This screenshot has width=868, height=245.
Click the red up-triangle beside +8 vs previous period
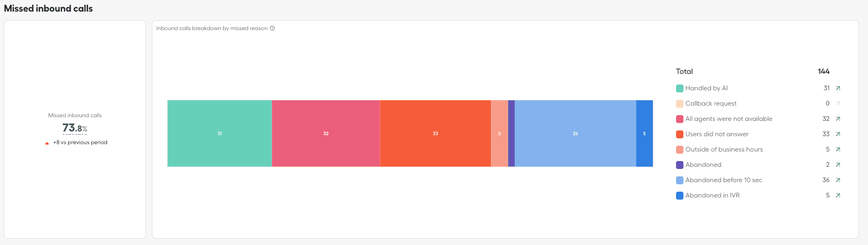pyautogui.click(x=47, y=143)
